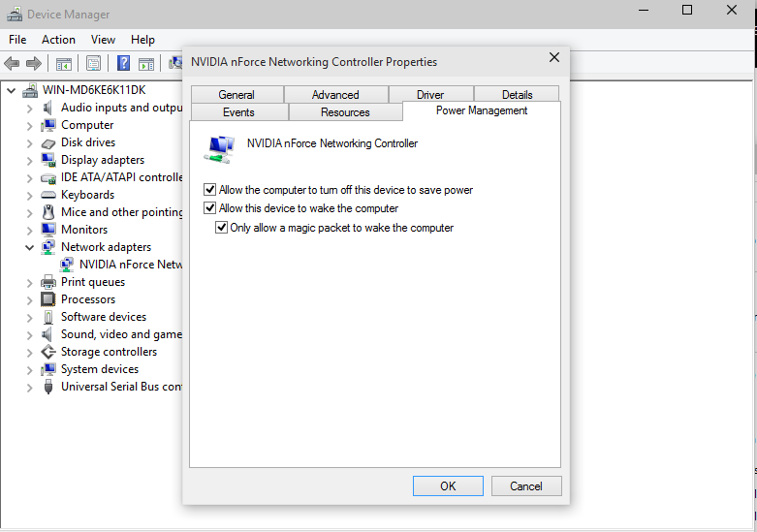Click the Print queues printer icon

pos(48,282)
